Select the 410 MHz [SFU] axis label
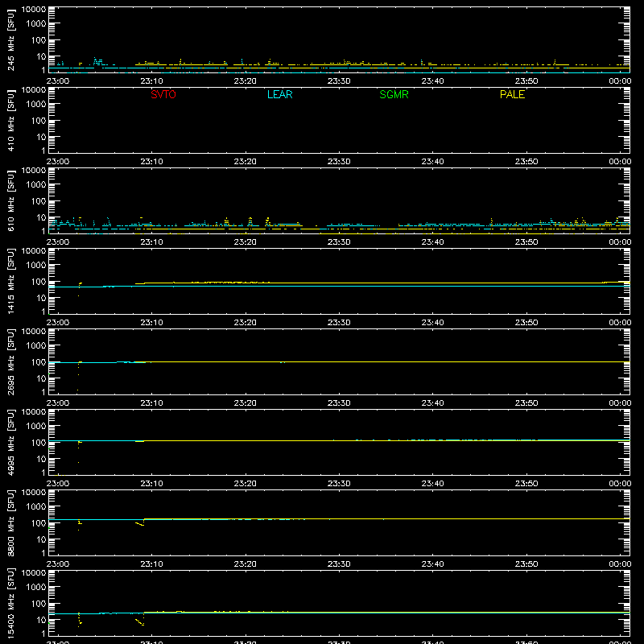The width and height of the screenshot is (644, 644). [x=11, y=120]
